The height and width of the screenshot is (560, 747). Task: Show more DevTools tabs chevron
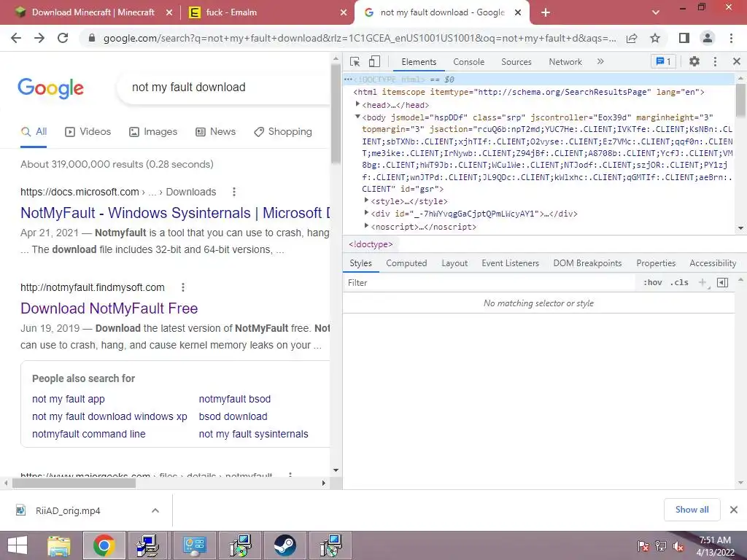pos(600,61)
